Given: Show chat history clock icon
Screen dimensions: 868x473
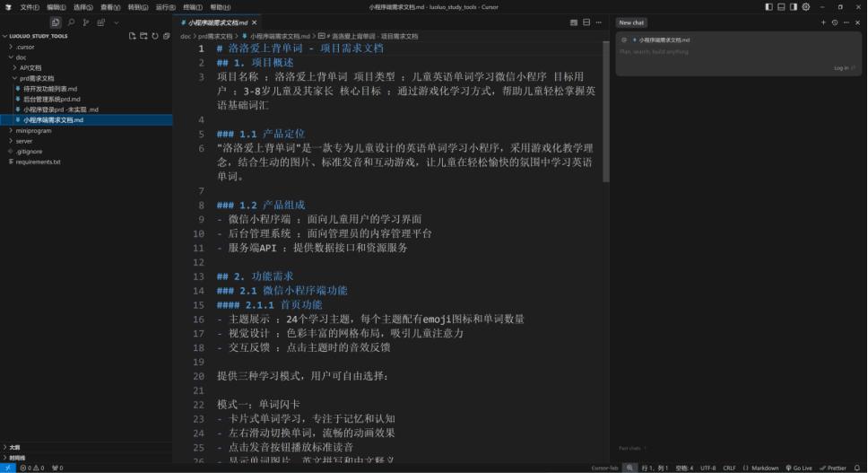Looking at the screenshot, I should 835,22.
